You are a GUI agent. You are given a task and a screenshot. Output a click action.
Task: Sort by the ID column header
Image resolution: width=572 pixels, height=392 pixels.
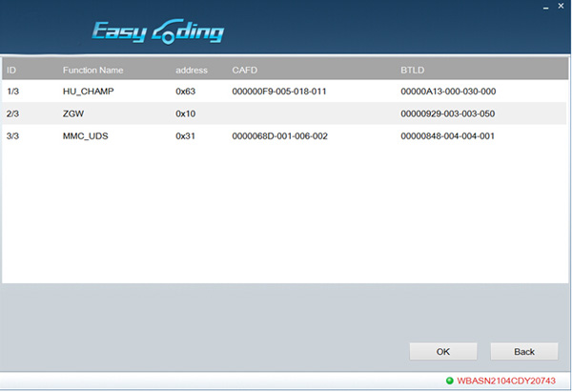coord(11,71)
